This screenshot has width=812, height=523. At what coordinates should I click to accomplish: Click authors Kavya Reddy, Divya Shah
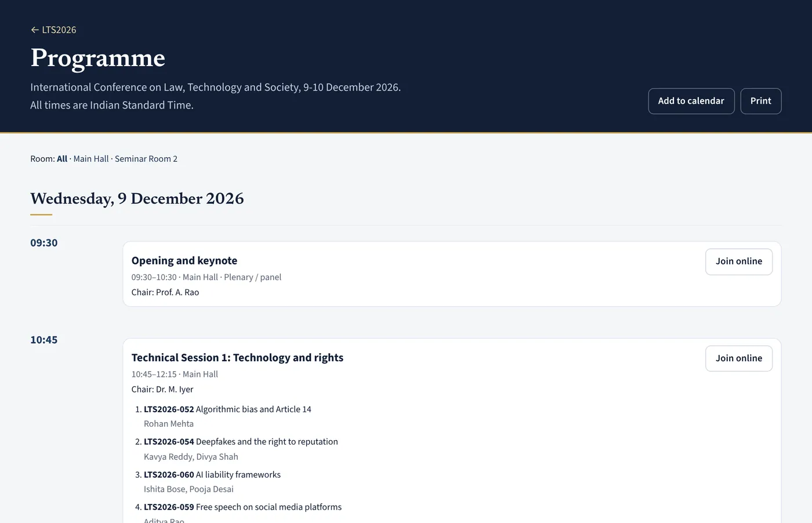[x=191, y=457]
